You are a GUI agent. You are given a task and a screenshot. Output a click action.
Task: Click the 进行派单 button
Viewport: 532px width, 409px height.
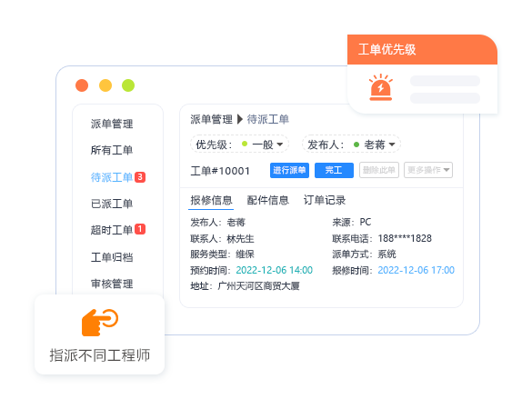(289, 170)
